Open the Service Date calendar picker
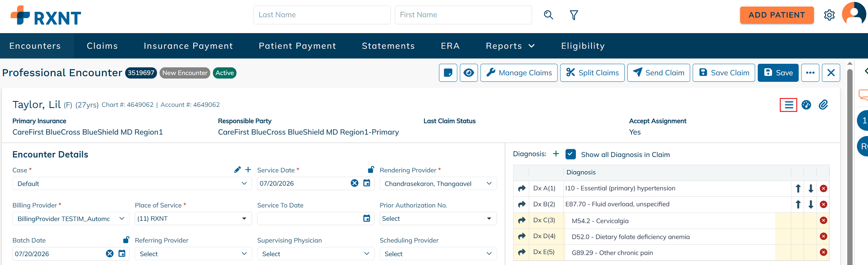The height and width of the screenshot is (265, 868). pyautogui.click(x=367, y=183)
